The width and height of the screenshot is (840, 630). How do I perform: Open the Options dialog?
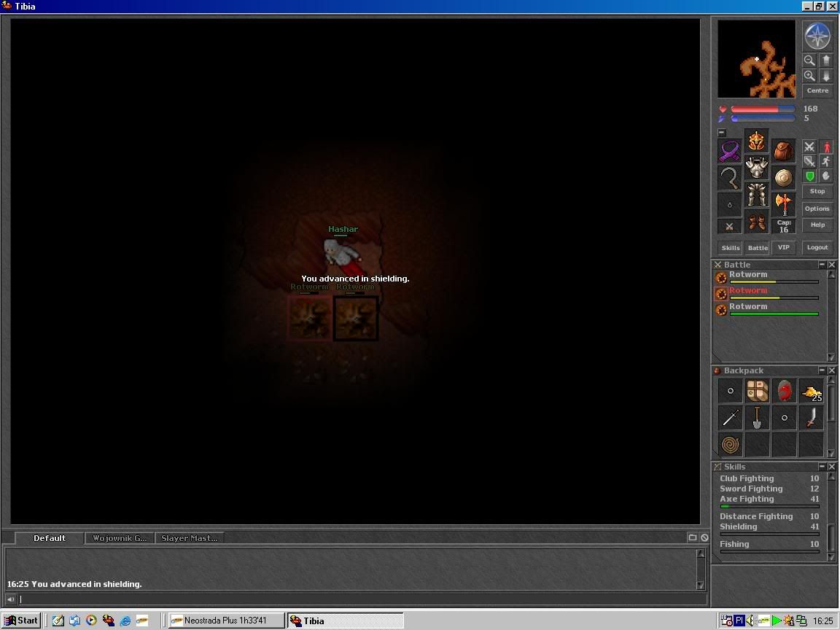pos(817,209)
